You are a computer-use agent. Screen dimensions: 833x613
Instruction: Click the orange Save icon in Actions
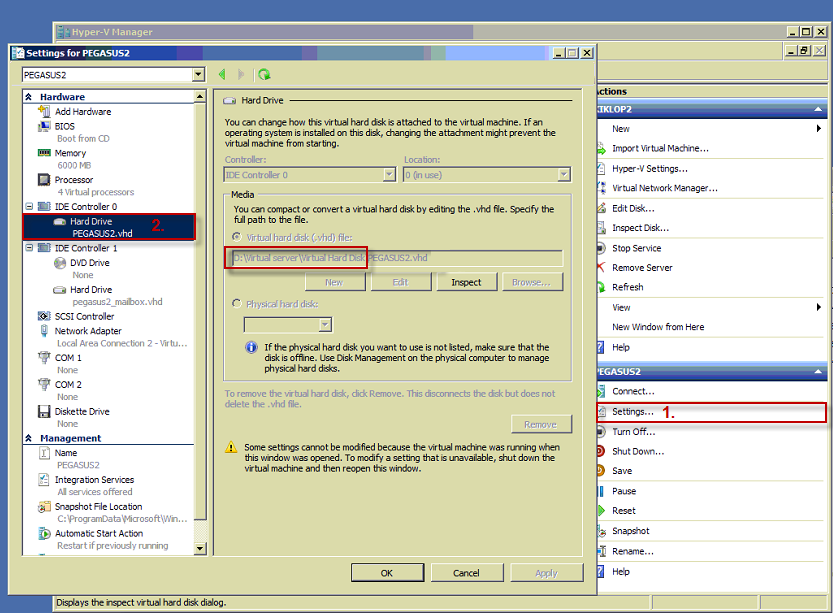coord(601,471)
